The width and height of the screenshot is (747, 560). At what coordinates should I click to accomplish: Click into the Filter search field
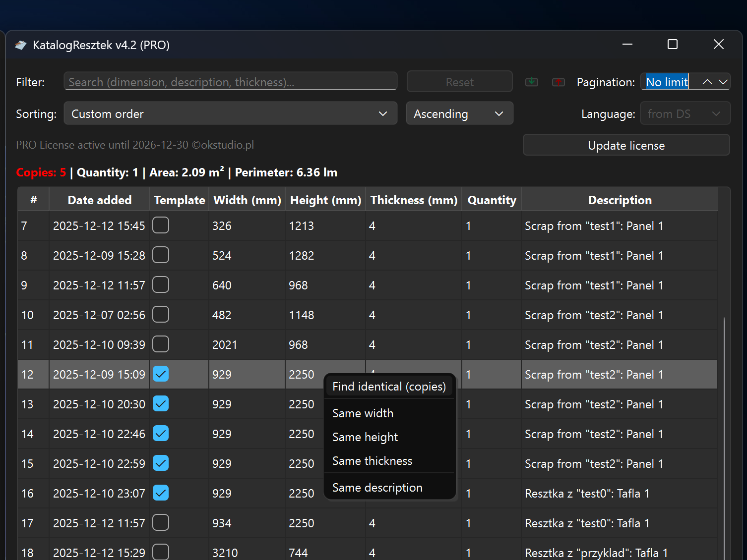(230, 82)
